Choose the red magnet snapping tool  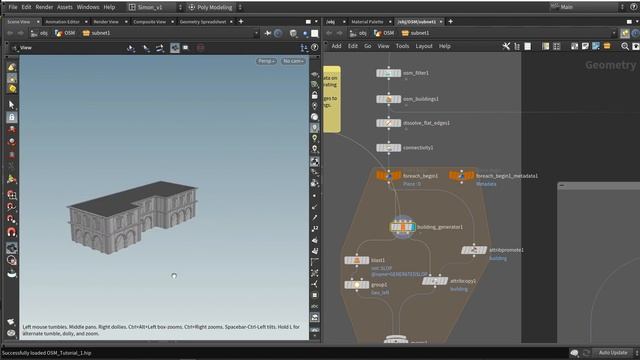click(x=11, y=232)
